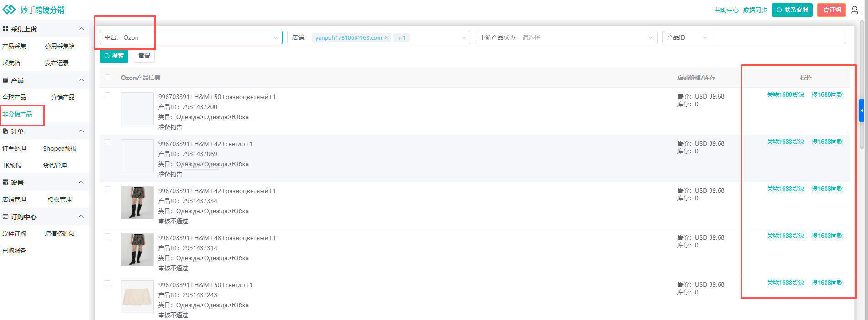Click the product ID search input field
The height and width of the screenshot is (320, 868).
[x=779, y=37]
